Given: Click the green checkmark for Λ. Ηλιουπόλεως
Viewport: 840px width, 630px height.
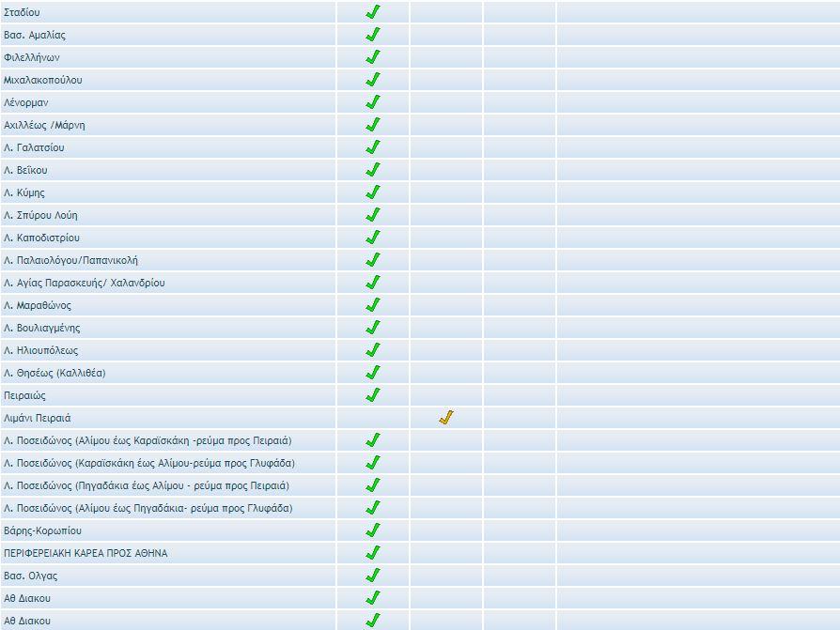Looking at the screenshot, I should pos(372,350).
